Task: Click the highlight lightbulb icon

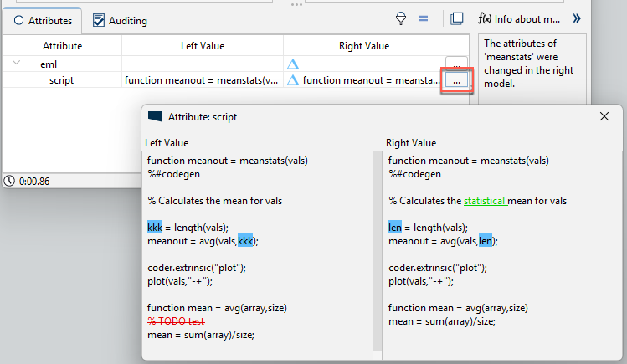Action: (x=401, y=18)
